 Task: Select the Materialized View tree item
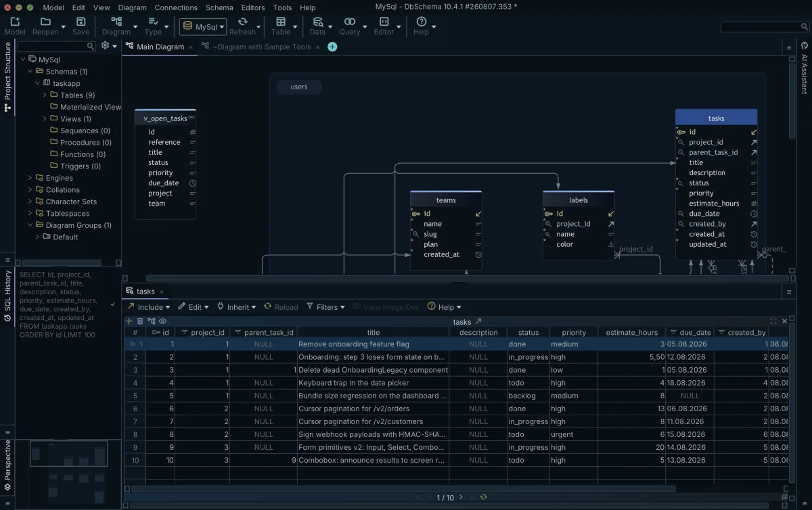[85, 107]
